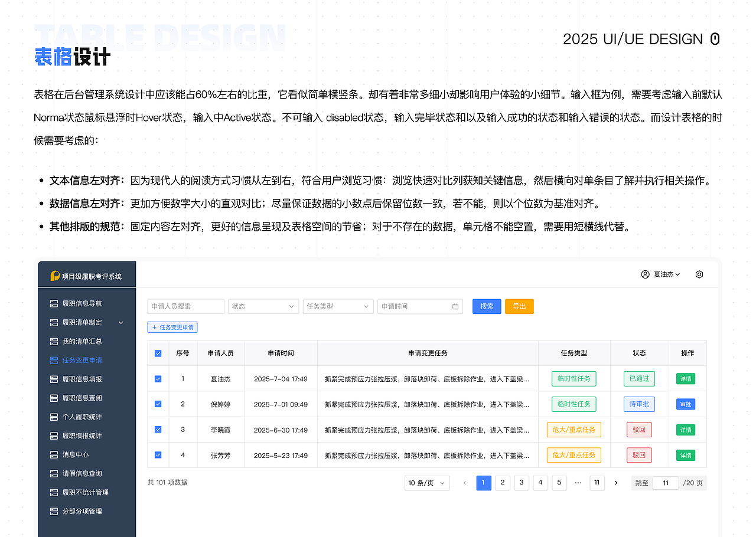Go to next page with right arrow
Image resolution: width=756 pixels, height=537 pixels.
(616, 483)
